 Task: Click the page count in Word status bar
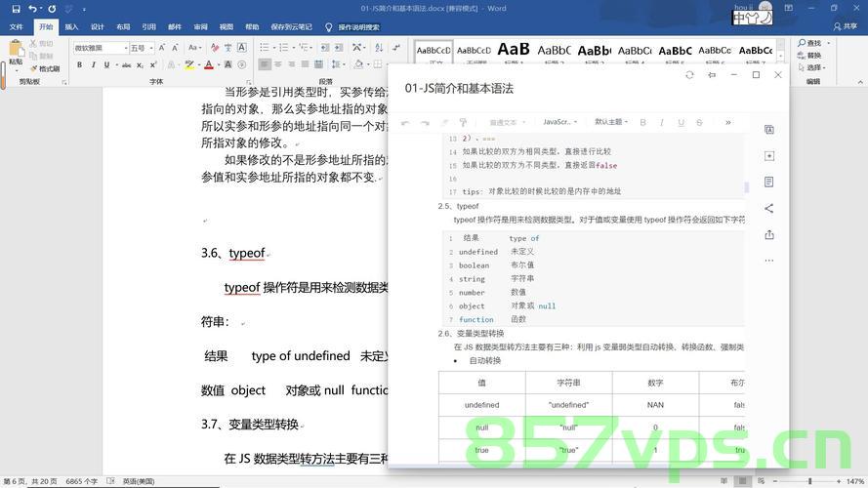30,481
